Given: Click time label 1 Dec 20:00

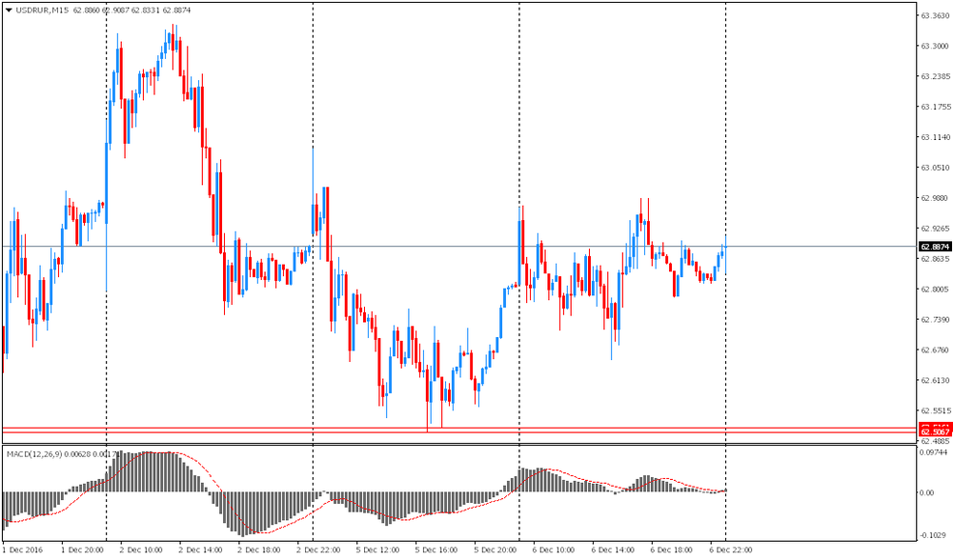Looking at the screenshot, I should pyautogui.click(x=83, y=550).
